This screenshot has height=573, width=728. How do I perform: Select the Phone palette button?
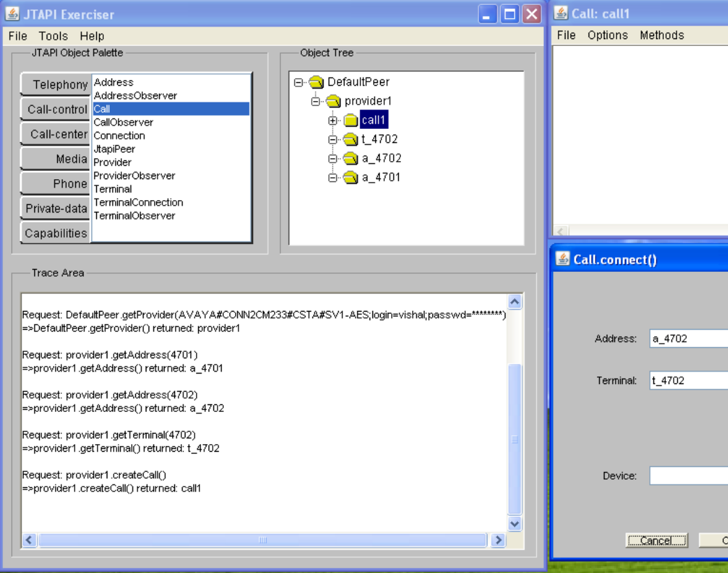(x=56, y=184)
